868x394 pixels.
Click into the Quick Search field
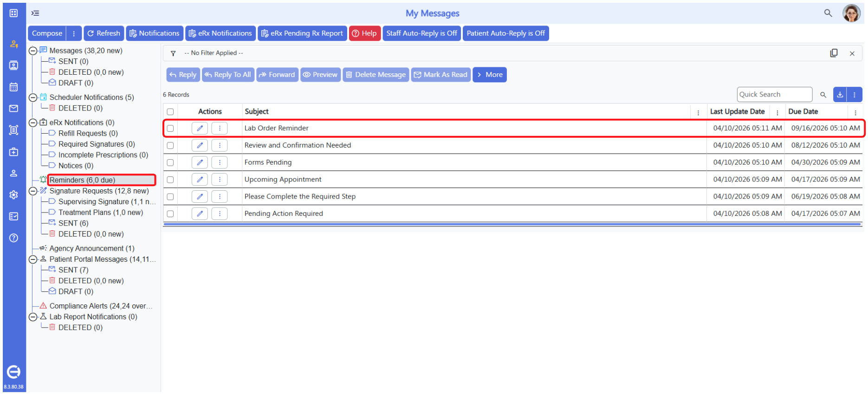[x=775, y=95]
